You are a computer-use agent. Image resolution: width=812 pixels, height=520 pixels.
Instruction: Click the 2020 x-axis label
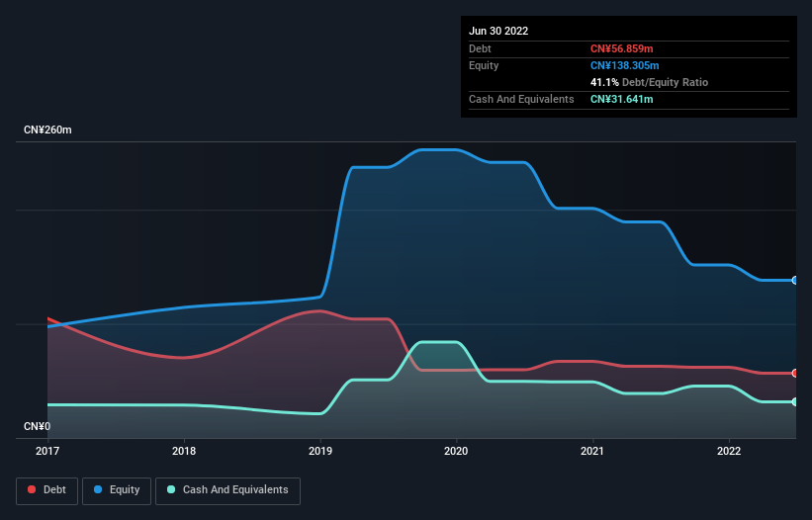click(x=456, y=451)
